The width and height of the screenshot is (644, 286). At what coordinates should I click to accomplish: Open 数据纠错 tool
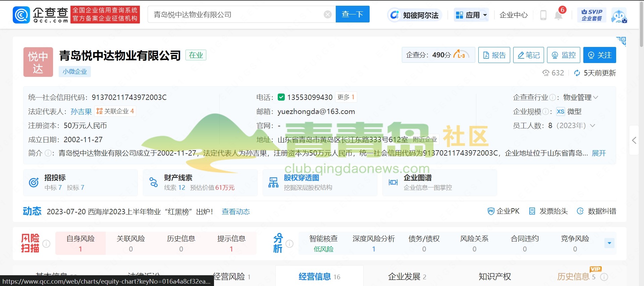click(596, 211)
